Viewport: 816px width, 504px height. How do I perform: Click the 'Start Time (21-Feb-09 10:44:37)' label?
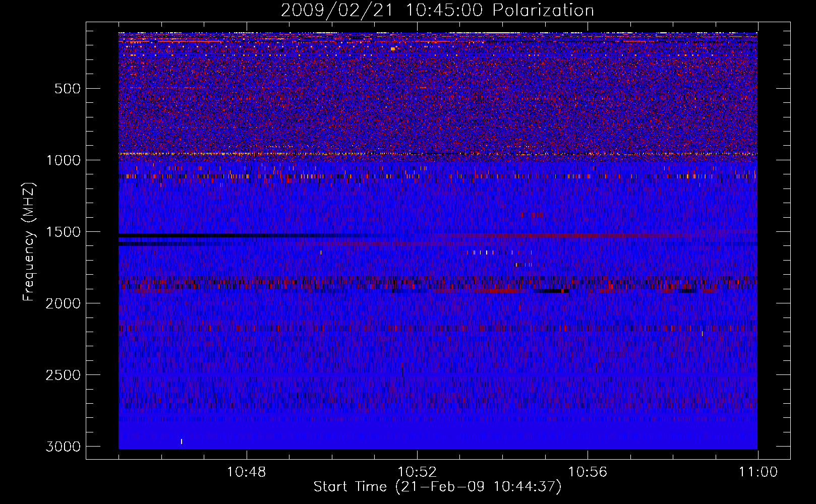coord(437,487)
